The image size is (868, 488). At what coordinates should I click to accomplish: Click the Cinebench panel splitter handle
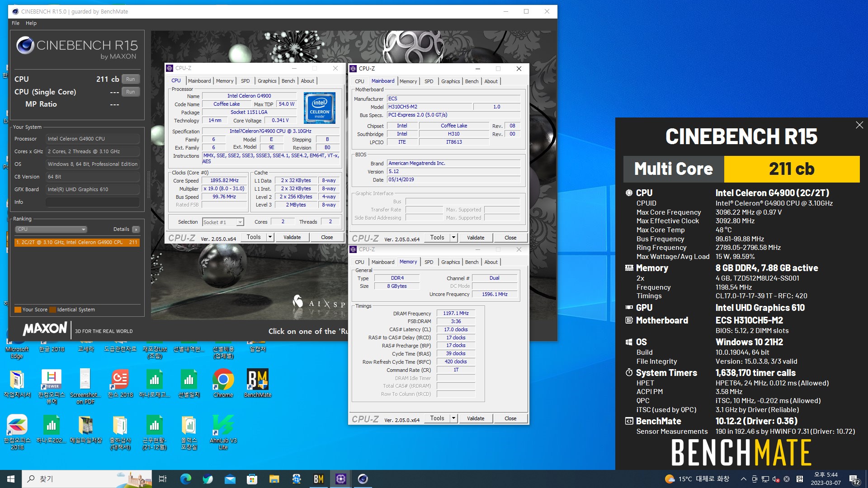[x=148, y=184]
